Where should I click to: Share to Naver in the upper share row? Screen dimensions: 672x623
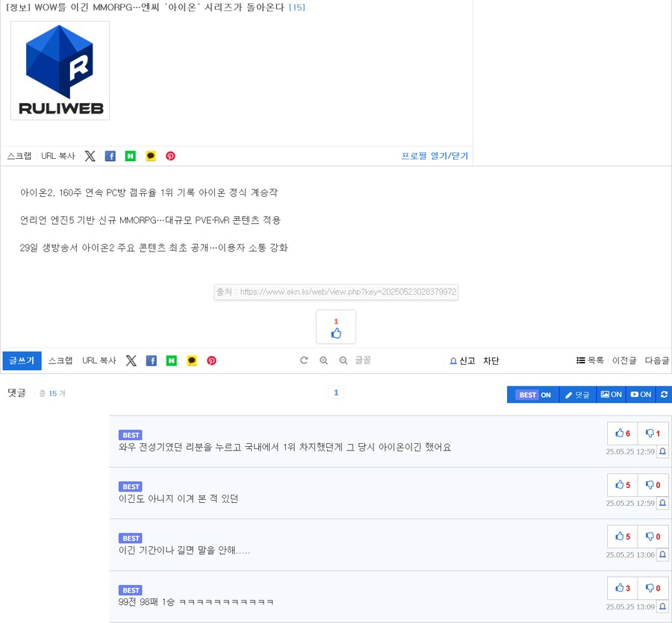pos(130,156)
